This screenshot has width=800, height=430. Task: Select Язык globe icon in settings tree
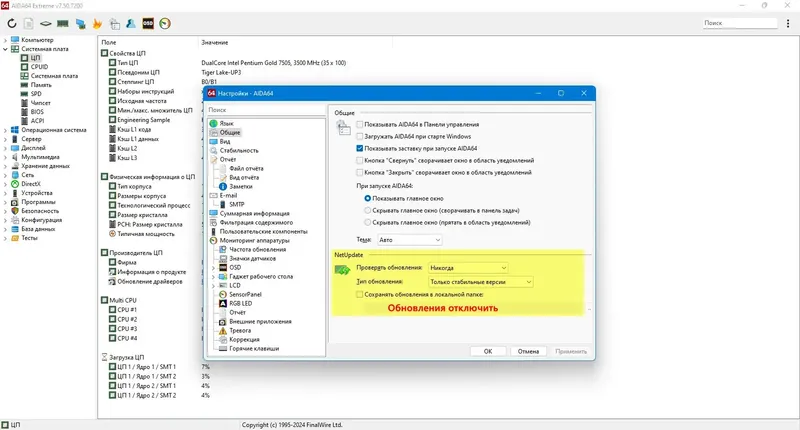(x=214, y=123)
